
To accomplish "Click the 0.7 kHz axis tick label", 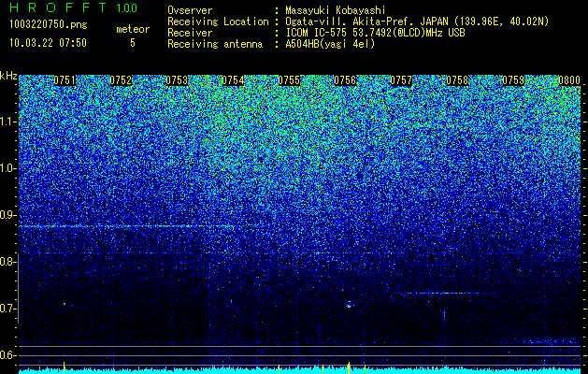I will 7,309.
